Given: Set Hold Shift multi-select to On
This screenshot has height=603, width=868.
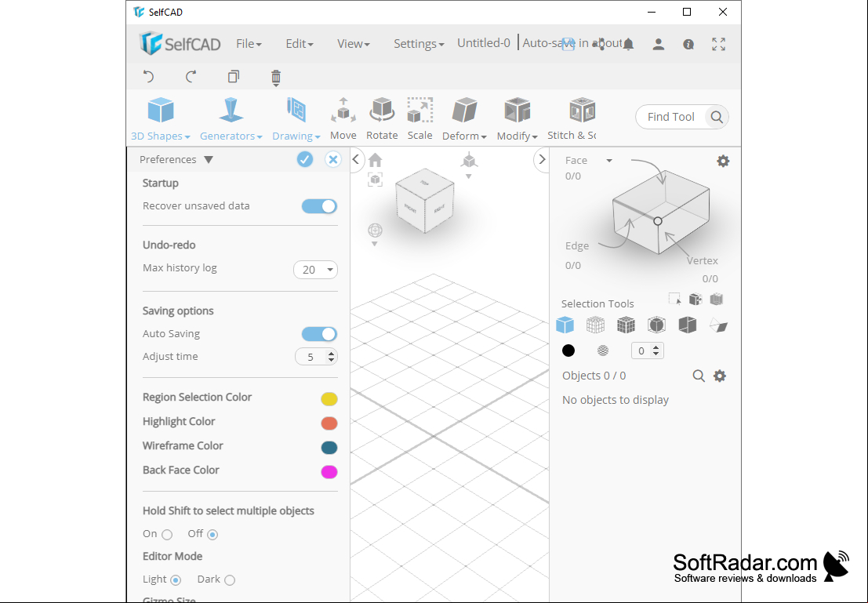Looking at the screenshot, I should [x=167, y=535].
